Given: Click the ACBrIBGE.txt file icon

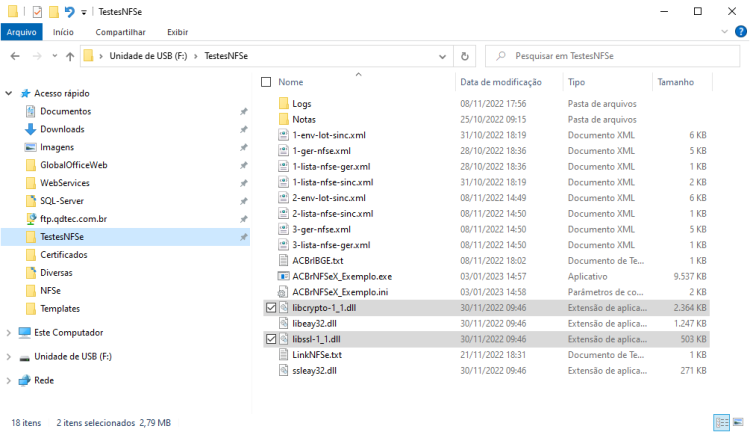Looking at the screenshot, I should point(284,261).
